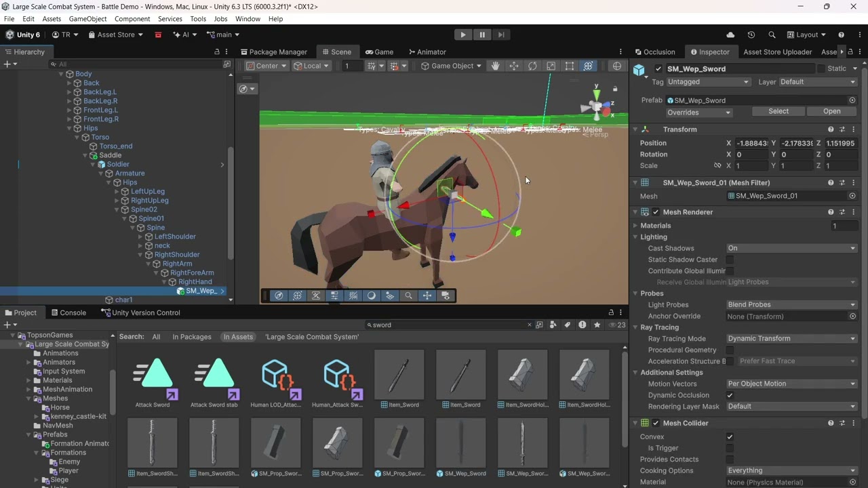The image size is (868, 488).
Task: Click the prefab Open button
Action: pyautogui.click(x=832, y=111)
